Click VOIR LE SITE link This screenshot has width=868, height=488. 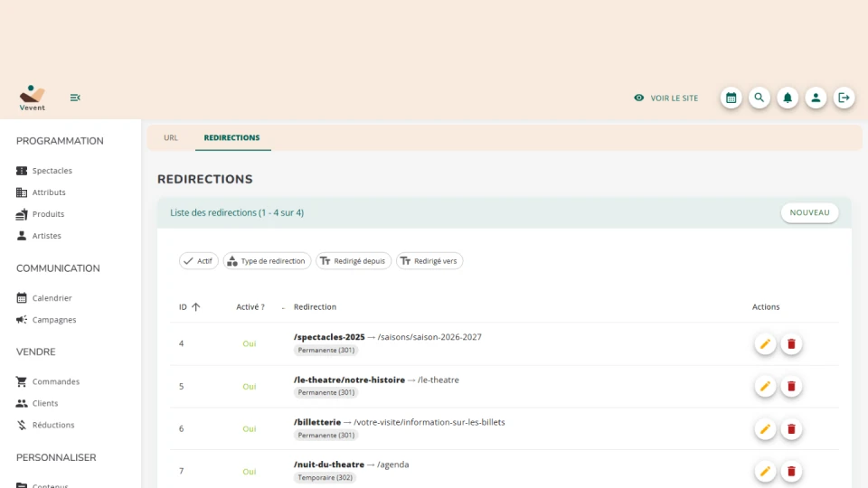click(666, 98)
